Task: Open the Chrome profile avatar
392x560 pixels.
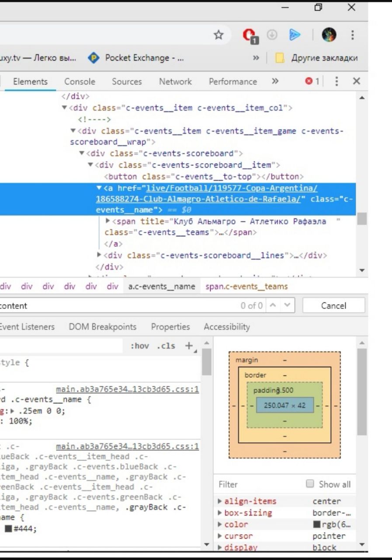Action: [x=329, y=35]
